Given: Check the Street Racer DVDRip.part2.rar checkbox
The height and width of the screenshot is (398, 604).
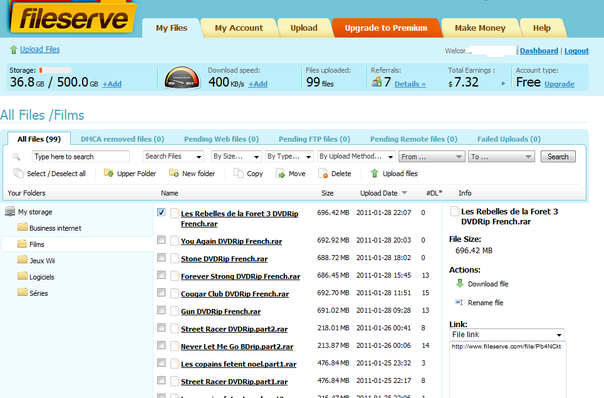Looking at the screenshot, I should 161,328.
